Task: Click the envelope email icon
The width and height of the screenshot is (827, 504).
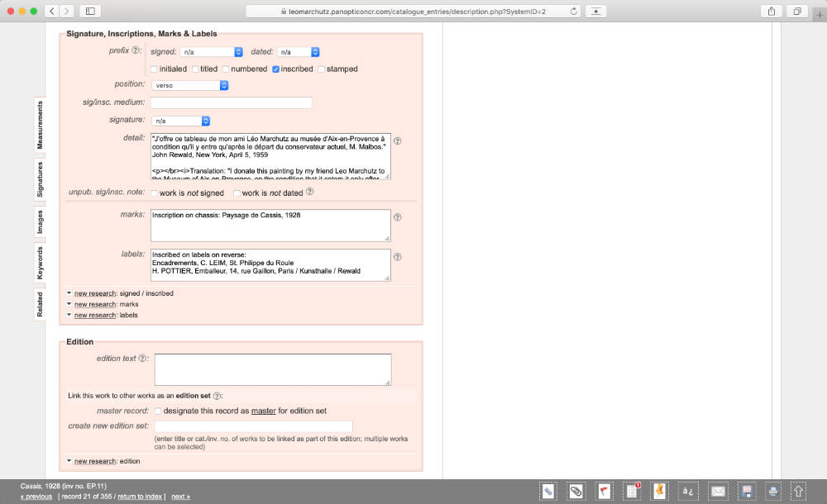Action: 718,492
